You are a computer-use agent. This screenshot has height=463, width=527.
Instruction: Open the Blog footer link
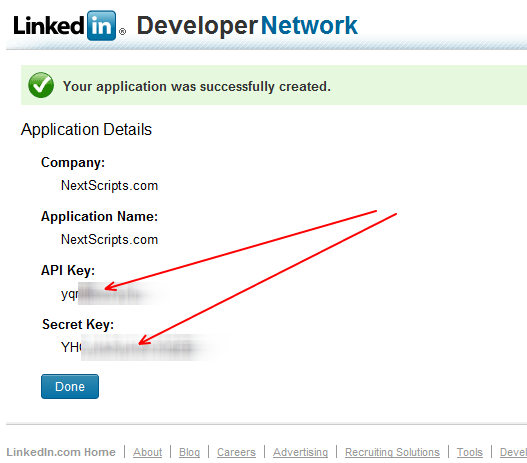[189, 452]
